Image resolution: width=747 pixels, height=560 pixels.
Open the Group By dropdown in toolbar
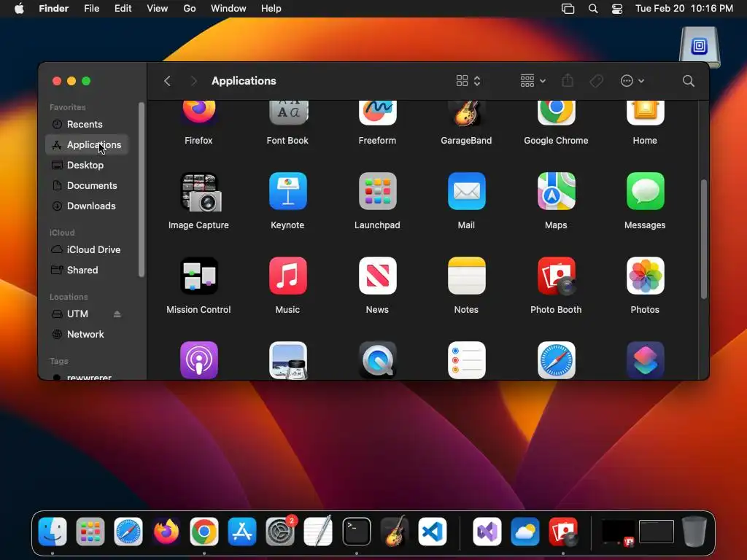pyautogui.click(x=533, y=81)
